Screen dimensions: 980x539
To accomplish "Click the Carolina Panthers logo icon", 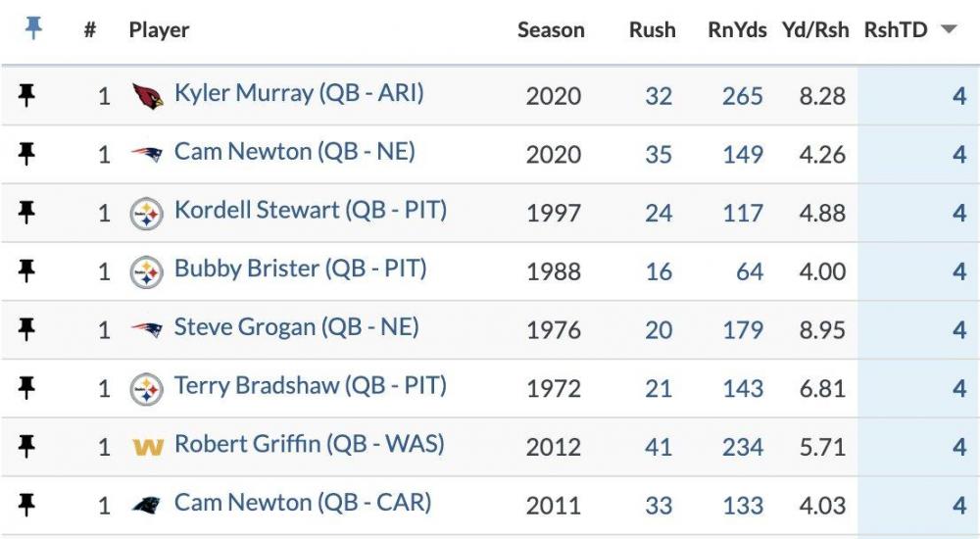I will click(147, 506).
